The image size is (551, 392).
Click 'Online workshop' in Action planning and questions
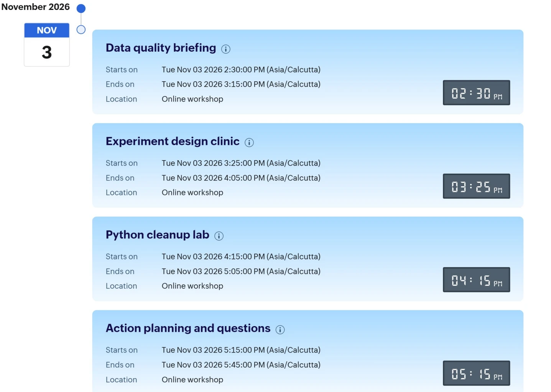[192, 380]
